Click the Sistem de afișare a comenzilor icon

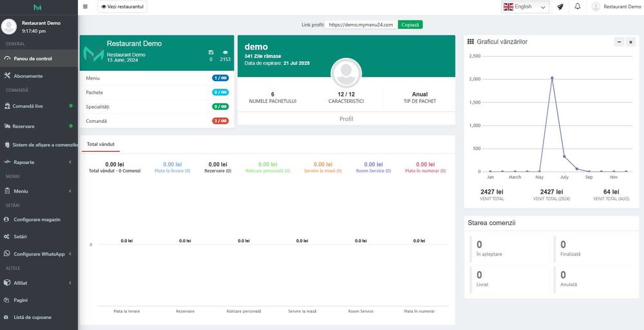[x=7, y=145]
